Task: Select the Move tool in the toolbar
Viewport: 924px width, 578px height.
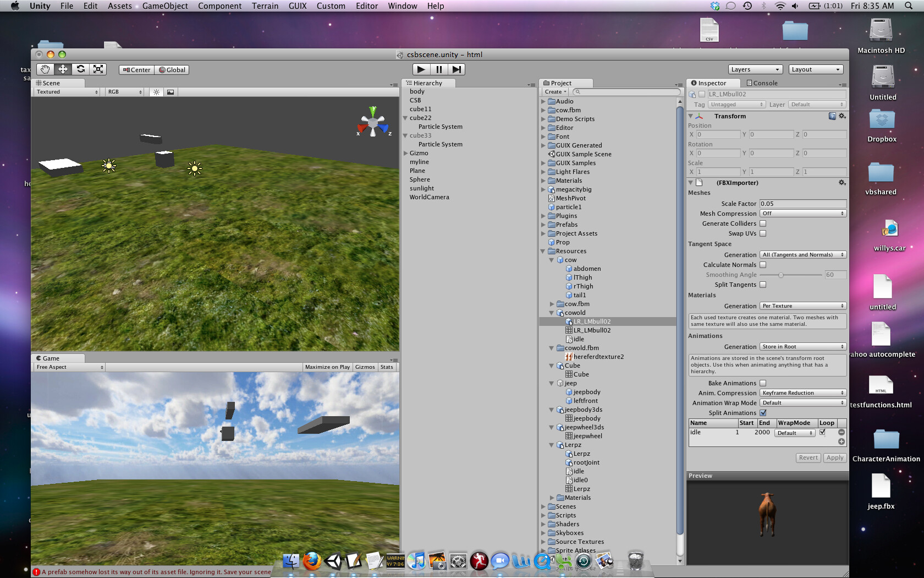Action: coord(63,69)
